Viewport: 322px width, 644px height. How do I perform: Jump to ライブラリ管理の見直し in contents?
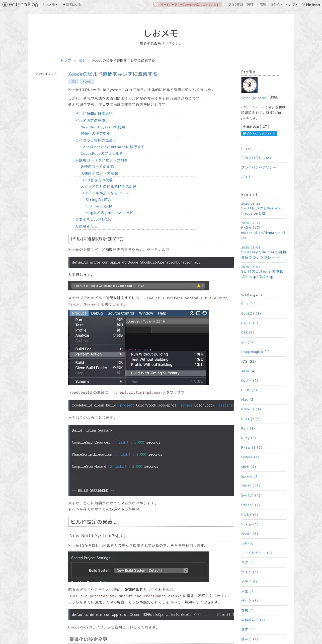(96, 140)
